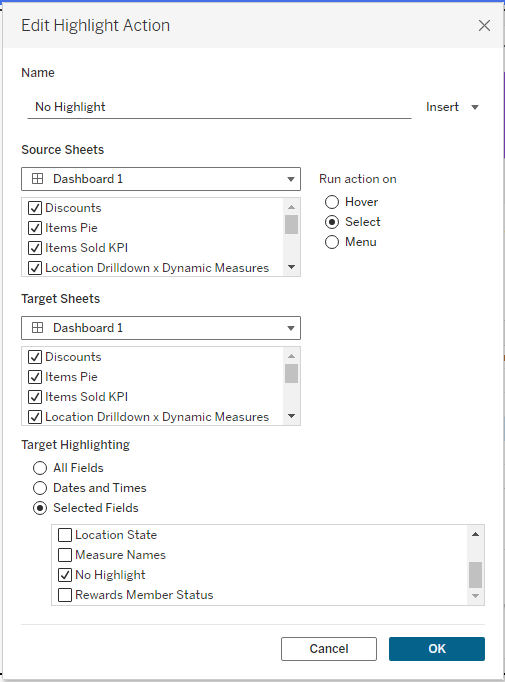Click the Selected Fields list scrollbar thumb
This screenshot has height=682, width=505.
(475, 575)
